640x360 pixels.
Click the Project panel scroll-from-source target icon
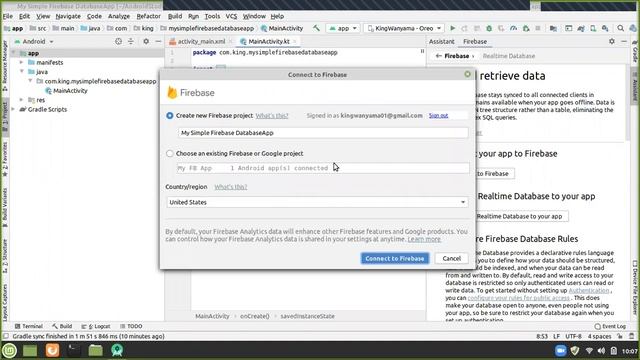[x=118, y=41]
